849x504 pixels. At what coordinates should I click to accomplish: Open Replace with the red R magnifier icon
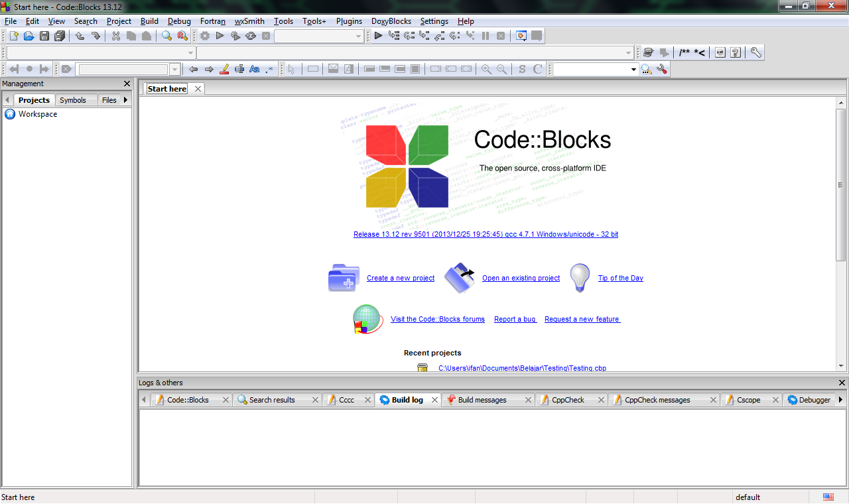click(182, 36)
